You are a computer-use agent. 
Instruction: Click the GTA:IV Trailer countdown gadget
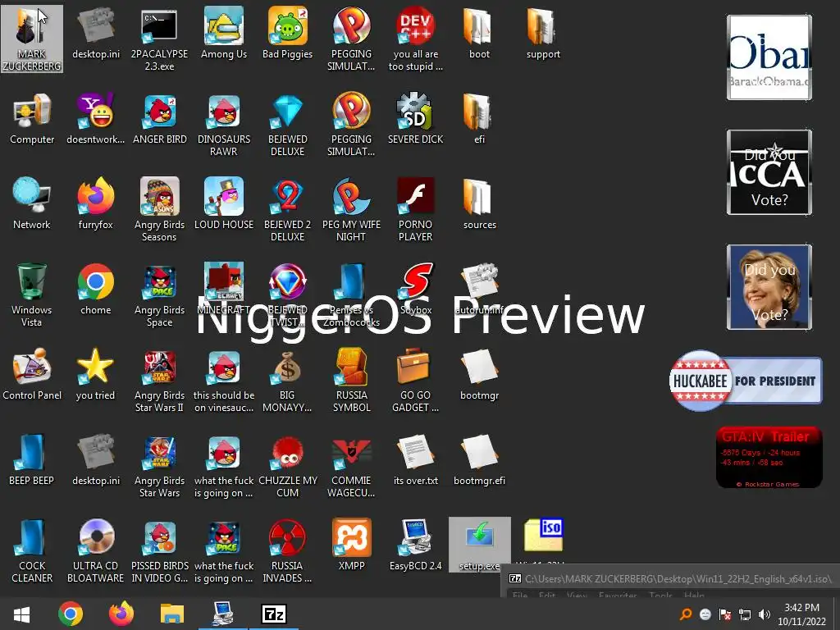[x=769, y=457]
